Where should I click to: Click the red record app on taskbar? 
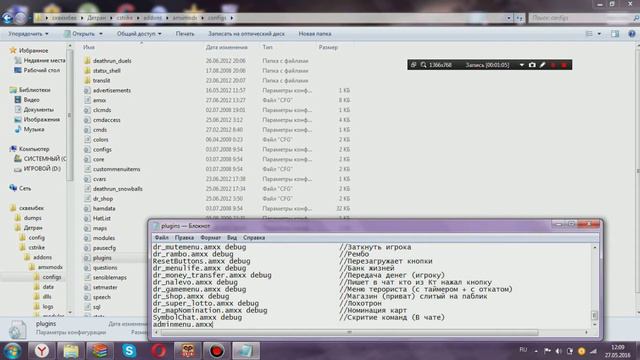[217, 351]
